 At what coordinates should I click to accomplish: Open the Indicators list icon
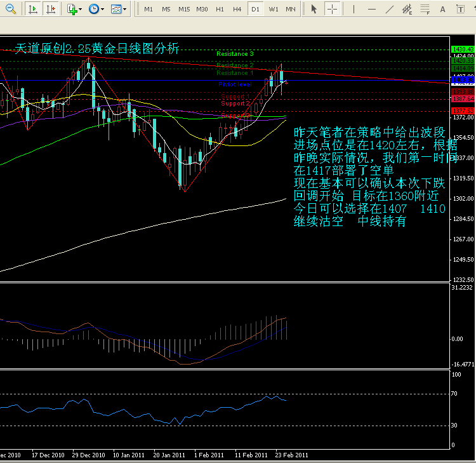click(x=72, y=10)
